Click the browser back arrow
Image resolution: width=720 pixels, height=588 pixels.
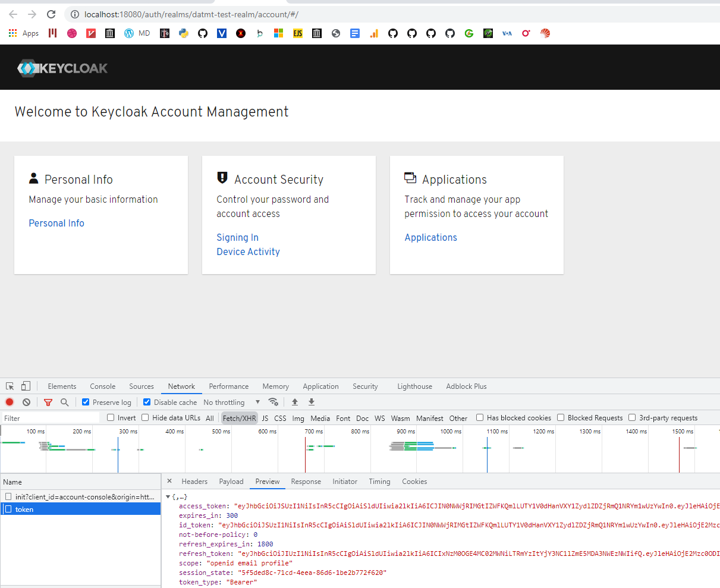(x=13, y=14)
